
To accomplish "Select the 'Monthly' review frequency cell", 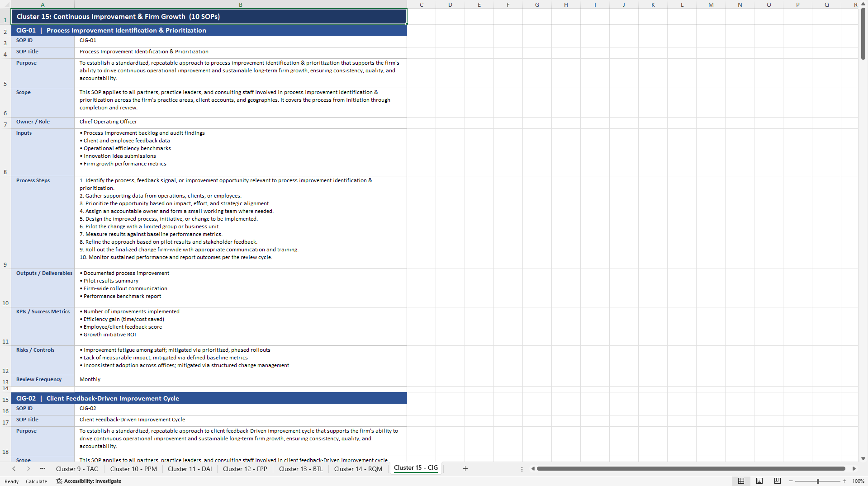I will tap(241, 381).
